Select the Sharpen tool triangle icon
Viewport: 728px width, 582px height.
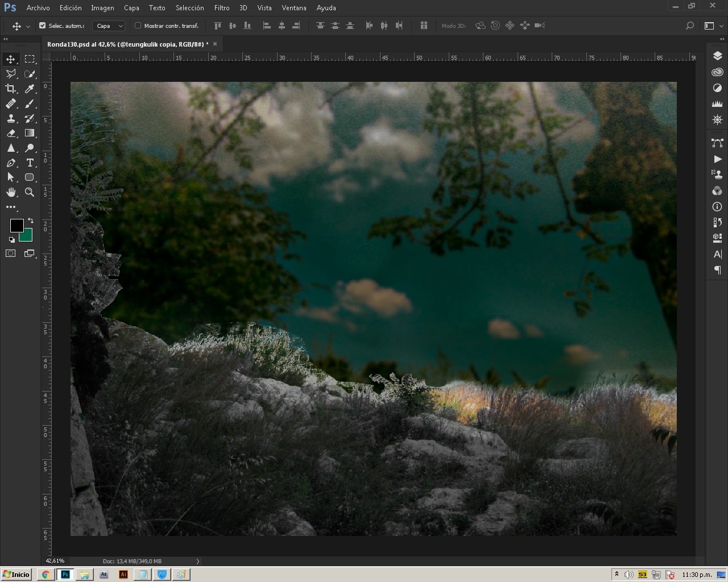[x=11, y=148]
